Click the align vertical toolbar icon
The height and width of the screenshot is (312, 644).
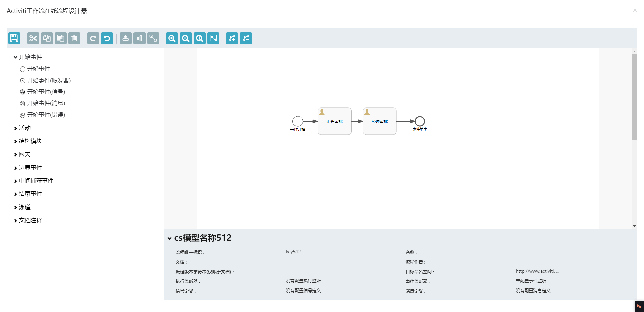click(126, 38)
